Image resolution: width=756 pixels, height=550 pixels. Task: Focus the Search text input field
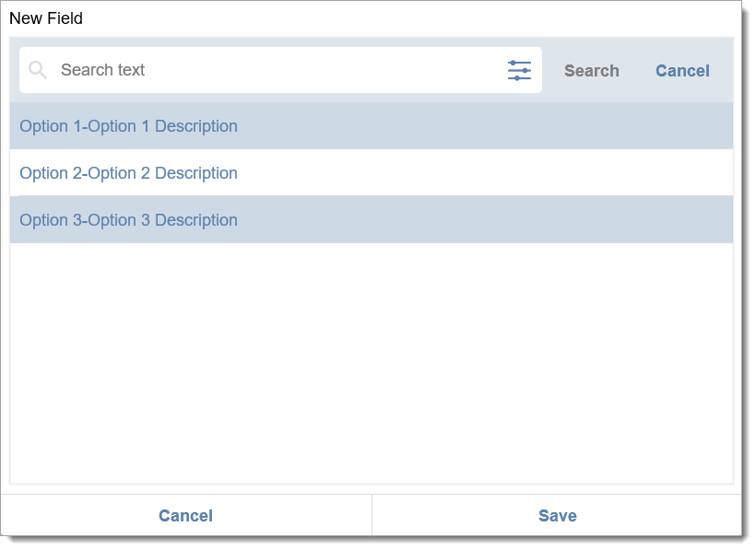coord(280,70)
